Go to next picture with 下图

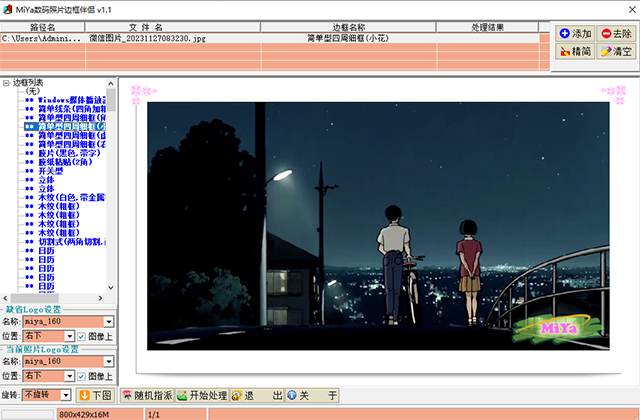[96, 395]
